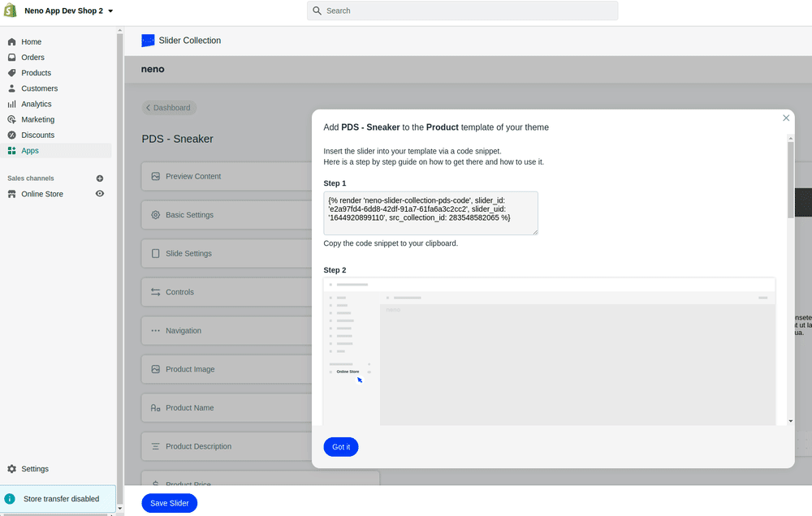Click the Preview Content image icon
This screenshot has width=812, height=516.
pos(155,177)
